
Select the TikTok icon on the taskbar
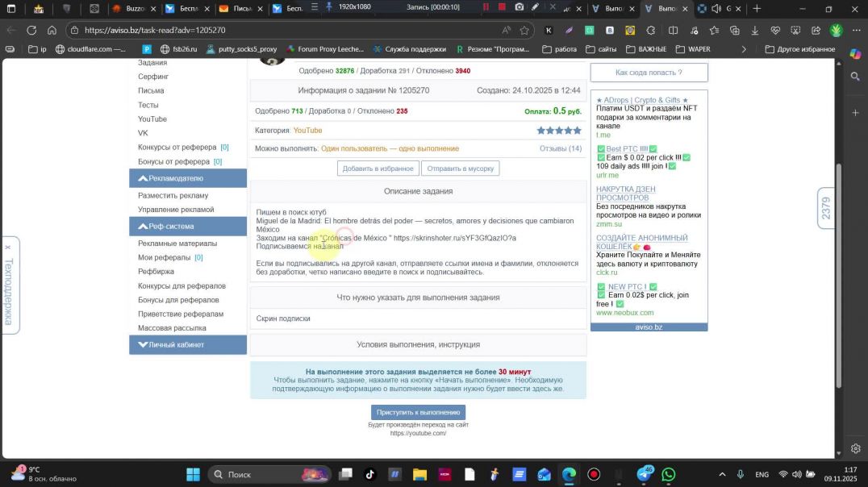369,474
